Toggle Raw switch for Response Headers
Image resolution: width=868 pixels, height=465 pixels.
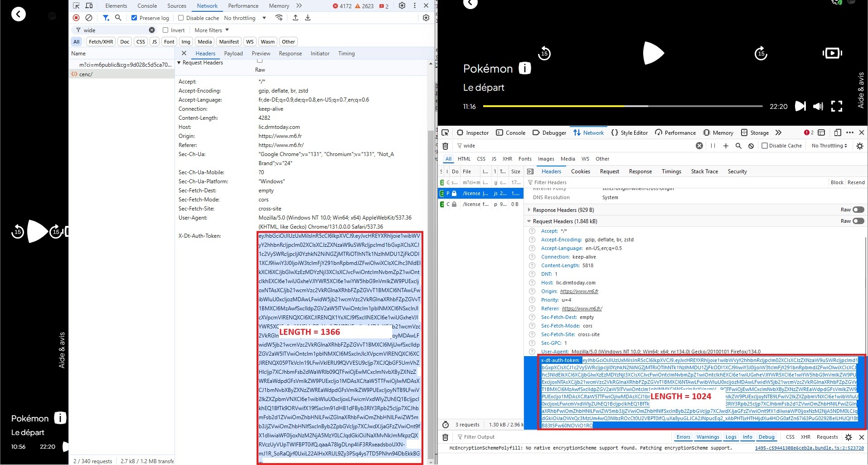(858, 210)
